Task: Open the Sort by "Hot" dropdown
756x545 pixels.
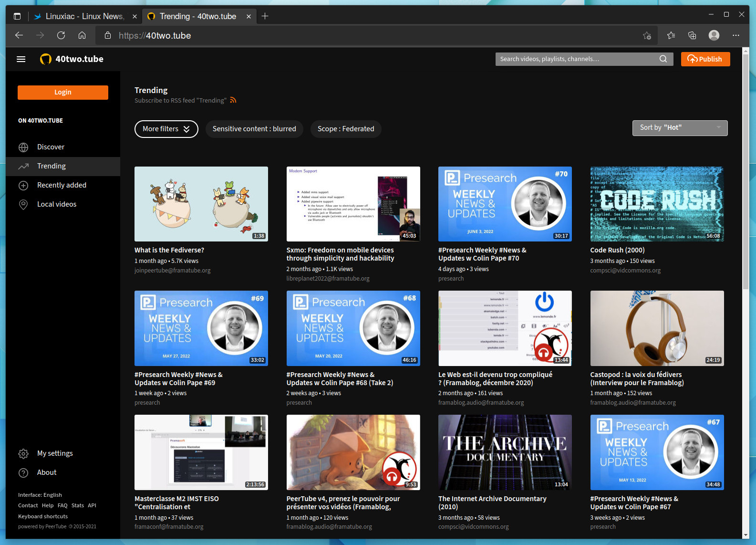Action: 680,128
